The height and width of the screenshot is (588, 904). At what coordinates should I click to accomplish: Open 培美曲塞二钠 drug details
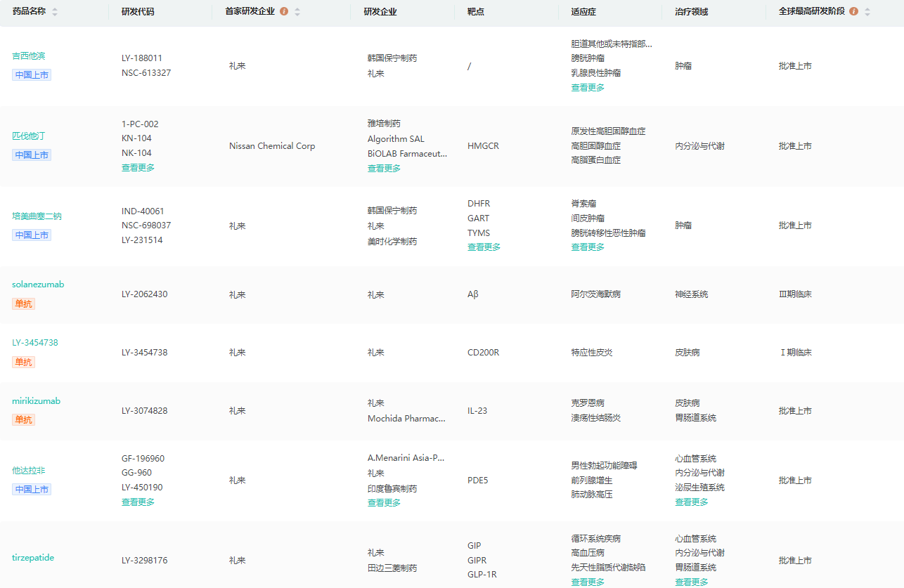coord(37,216)
